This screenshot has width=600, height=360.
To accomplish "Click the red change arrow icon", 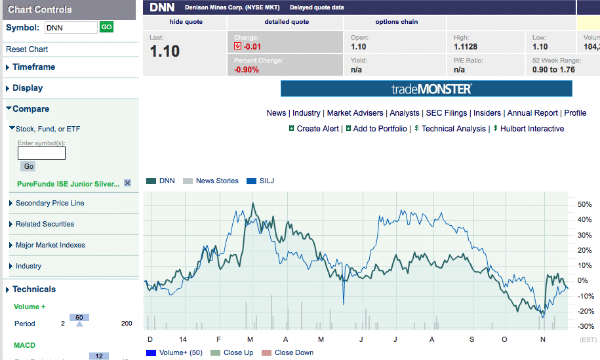I will (x=238, y=46).
